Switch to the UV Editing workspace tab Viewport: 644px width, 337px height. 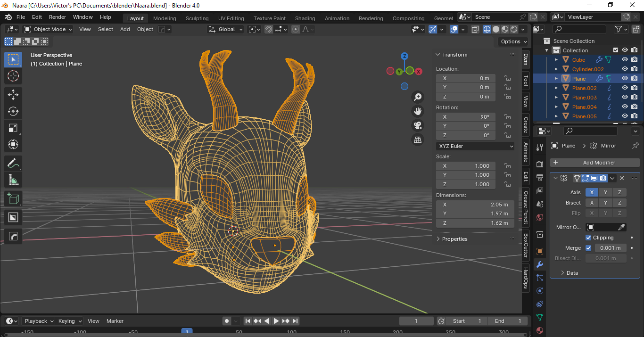(231, 18)
